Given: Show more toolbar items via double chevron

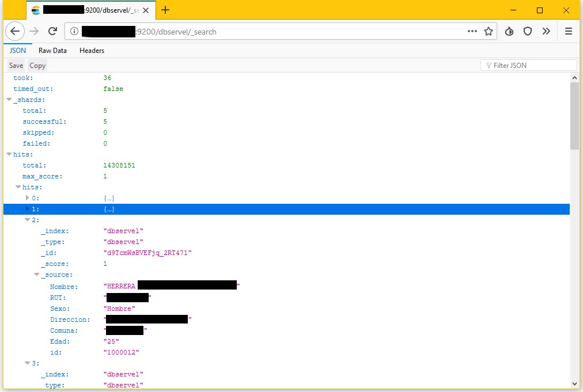Looking at the screenshot, I should (x=546, y=32).
